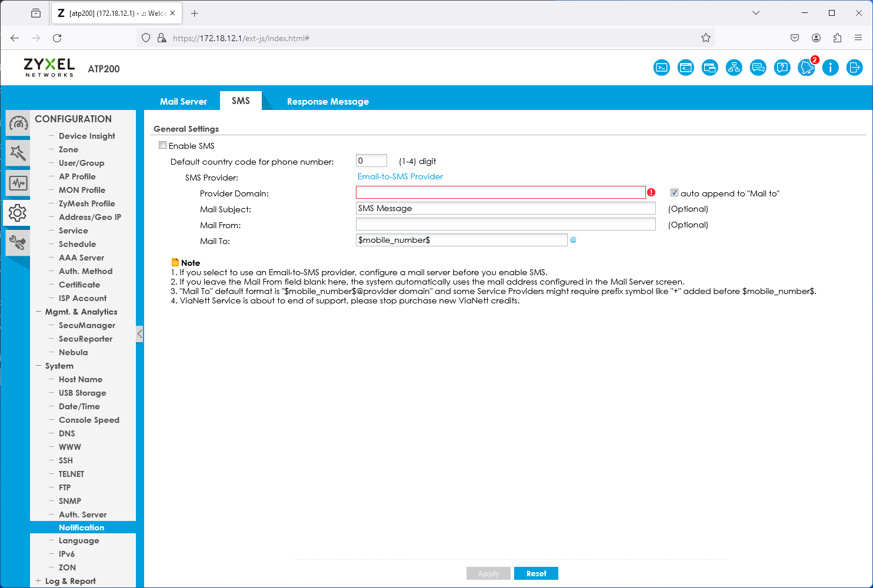Click the Email-to-SMS Provider link
The height and width of the screenshot is (588, 873).
[x=400, y=176]
